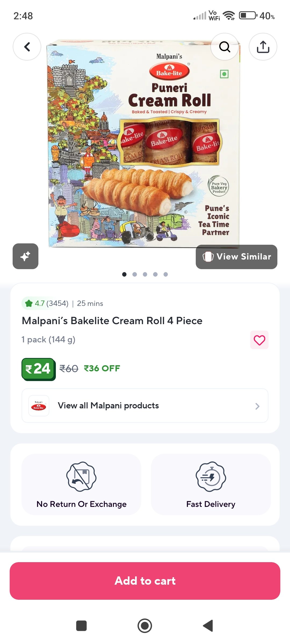This screenshot has width=290, height=644.
Task: Select the third image carousel dot
Action: pyautogui.click(x=145, y=274)
